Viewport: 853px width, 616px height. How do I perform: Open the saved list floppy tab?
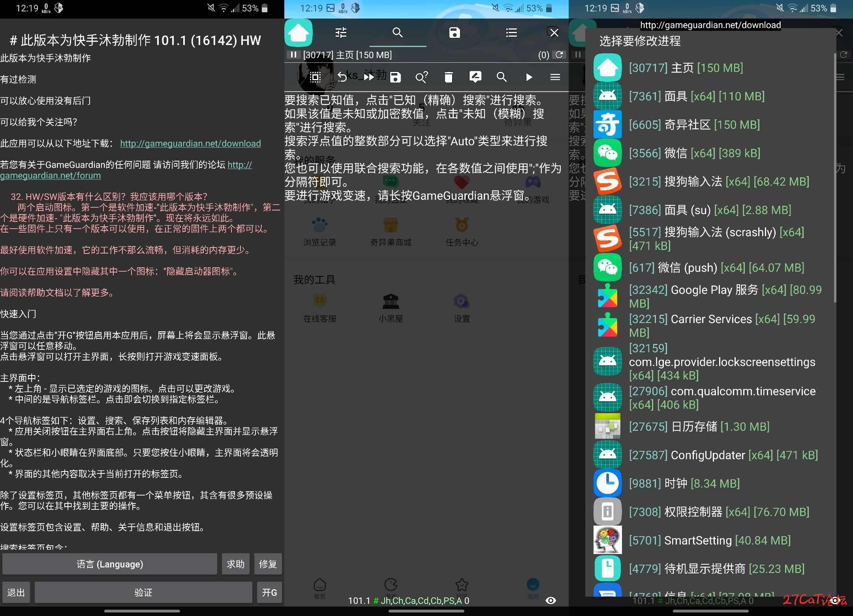coord(455,32)
